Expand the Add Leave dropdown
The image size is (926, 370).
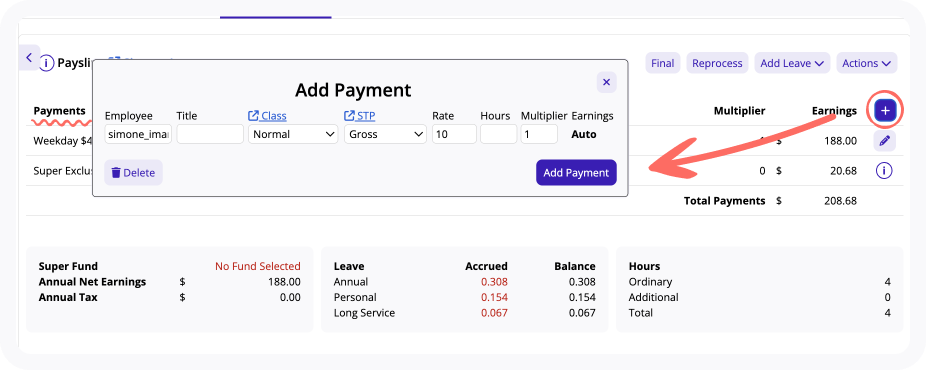click(792, 63)
